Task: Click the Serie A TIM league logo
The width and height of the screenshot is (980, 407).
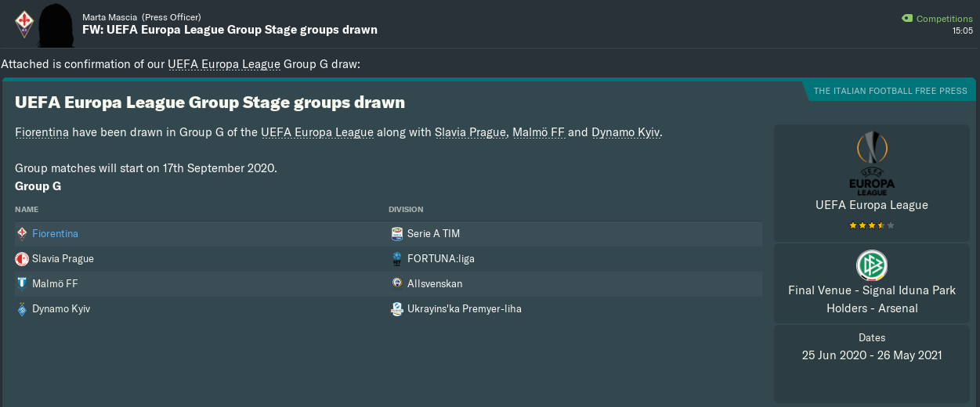Action: tap(397, 233)
